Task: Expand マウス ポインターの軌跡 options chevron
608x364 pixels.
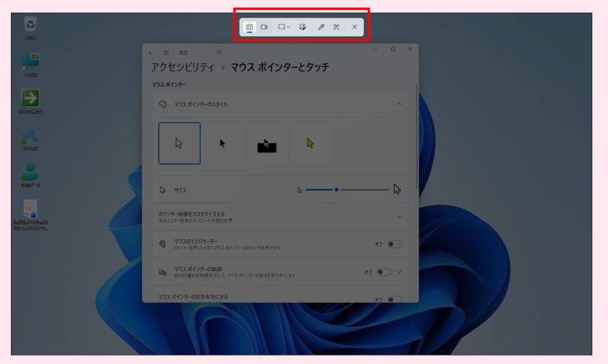Action: tap(399, 272)
